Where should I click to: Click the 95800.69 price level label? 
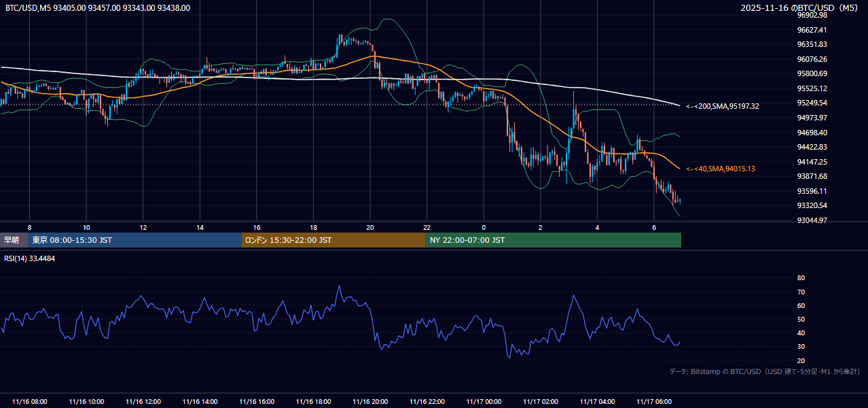(x=812, y=73)
